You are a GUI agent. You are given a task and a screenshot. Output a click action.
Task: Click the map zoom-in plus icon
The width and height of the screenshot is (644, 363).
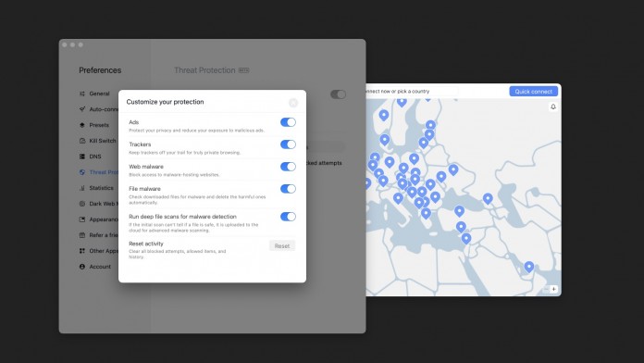click(553, 290)
